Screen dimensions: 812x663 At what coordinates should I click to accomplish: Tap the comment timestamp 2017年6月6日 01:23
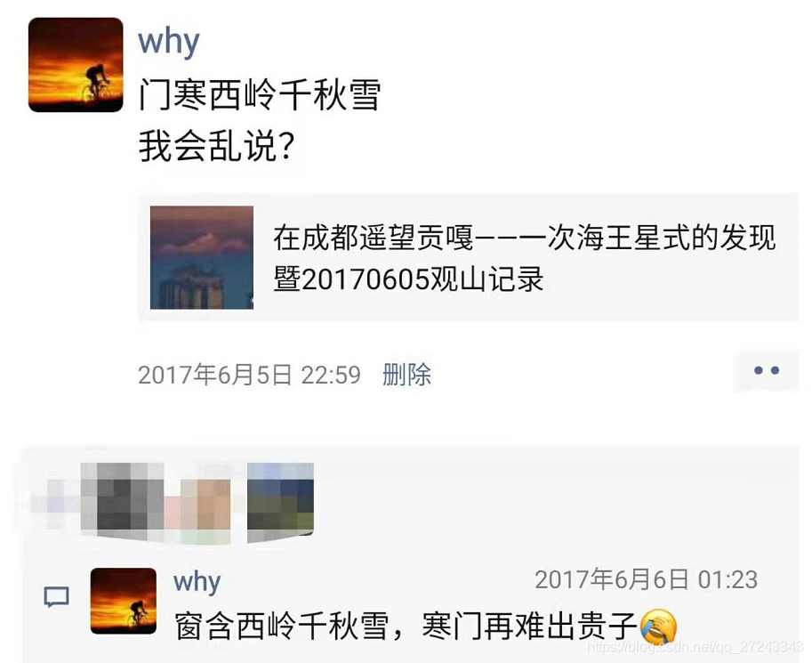click(x=647, y=579)
